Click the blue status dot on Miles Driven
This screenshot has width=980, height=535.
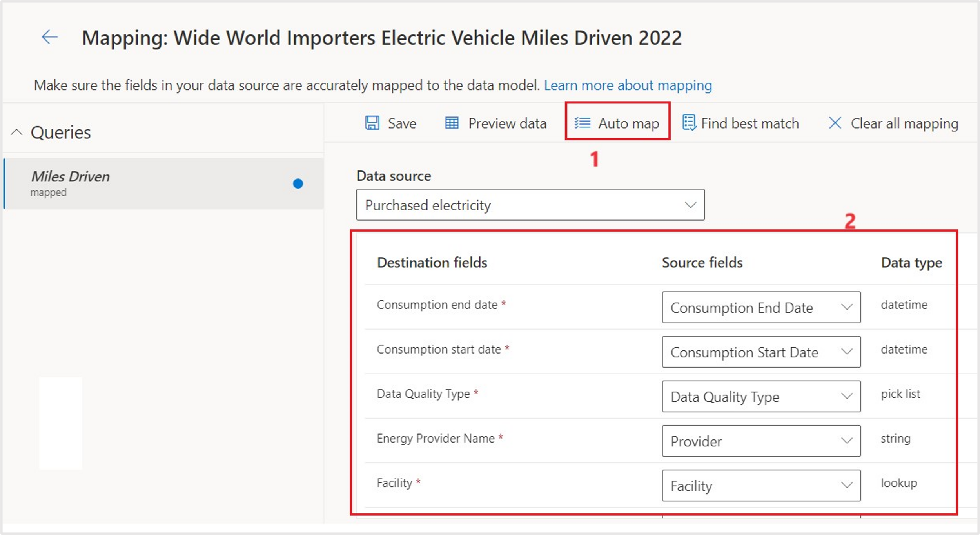tap(298, 183)
